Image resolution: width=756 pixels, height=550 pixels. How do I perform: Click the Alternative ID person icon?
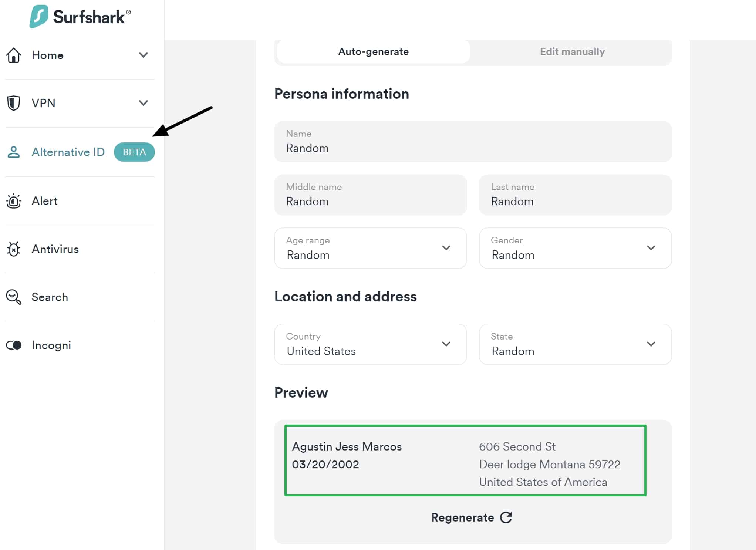14,152
